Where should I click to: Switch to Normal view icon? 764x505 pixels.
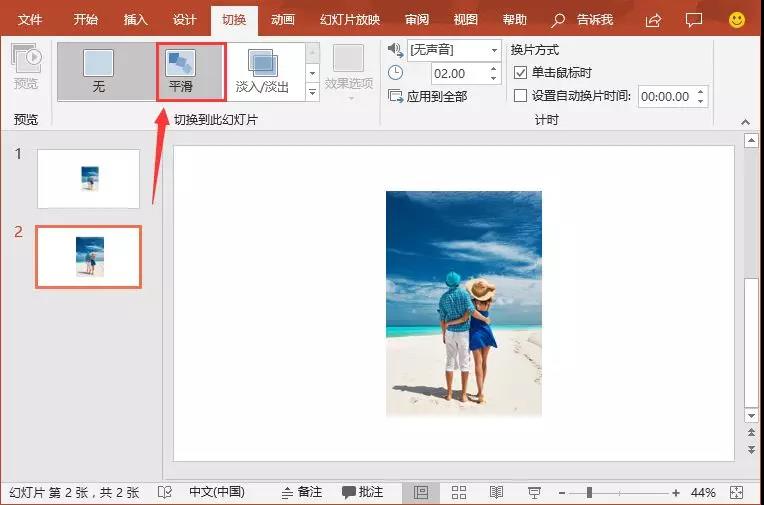click(x=421, y=492)
